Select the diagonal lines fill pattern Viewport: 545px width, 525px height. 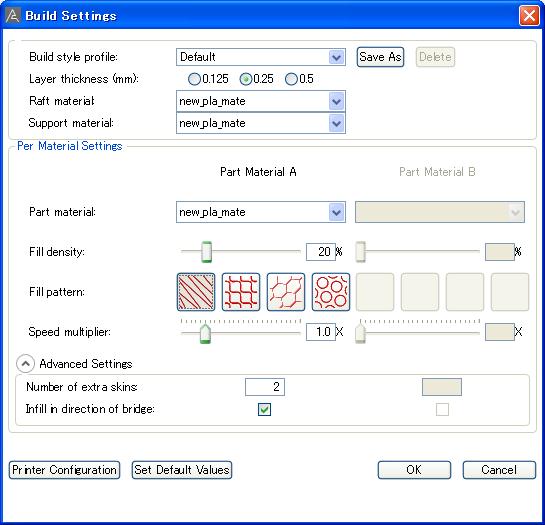click(196, 292)
